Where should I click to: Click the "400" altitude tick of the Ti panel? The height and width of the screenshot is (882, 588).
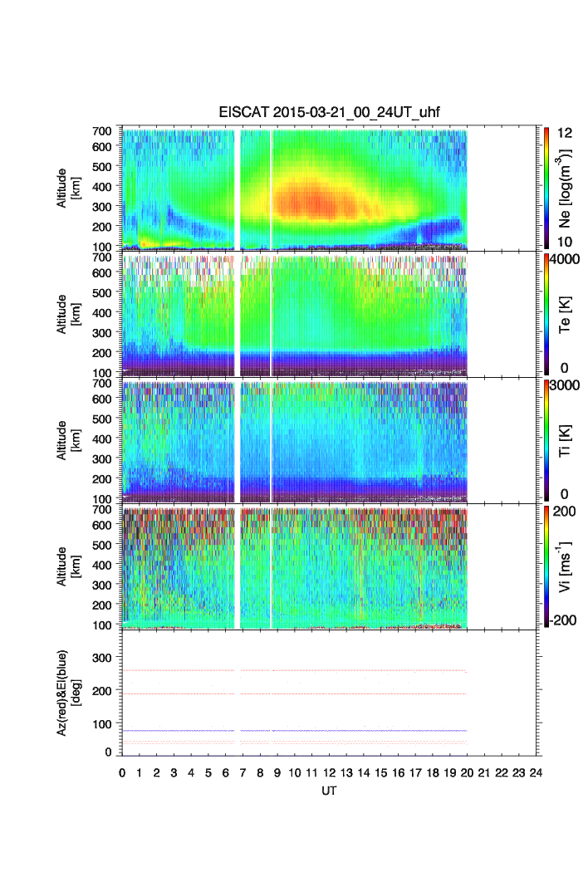[x=102, y=439]
